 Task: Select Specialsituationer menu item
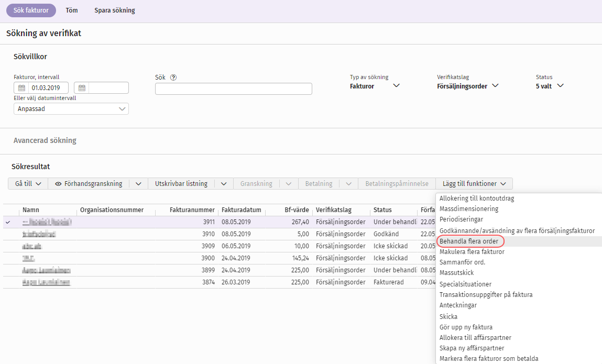pos(465,284)
